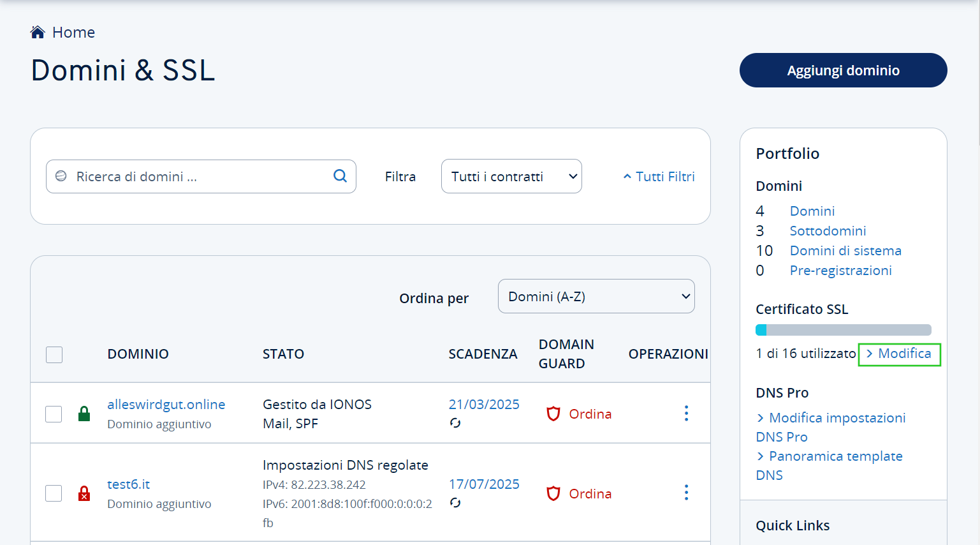
Task: Click 'Impostazioni DNS regolate' status text
Action: (x=346, y=465)
